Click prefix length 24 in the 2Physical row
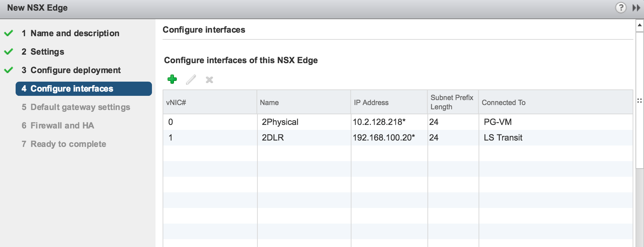644x247 pixels. click(434, 122)
